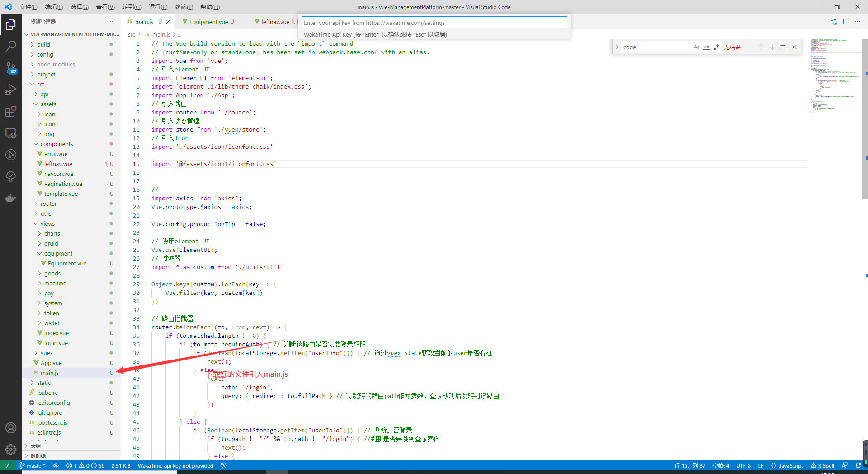Split the editor to the right

(846, 22)
